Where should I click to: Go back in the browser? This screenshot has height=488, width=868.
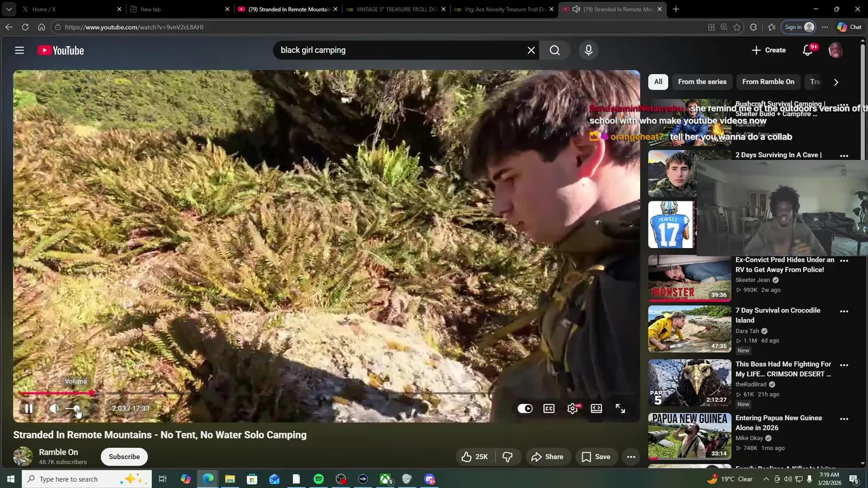(8, 27)
